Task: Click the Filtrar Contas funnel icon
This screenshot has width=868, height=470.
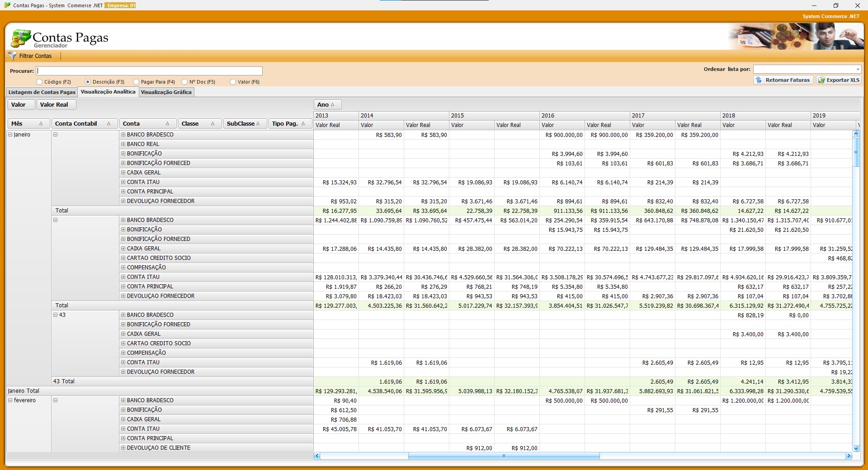Action: pos(12,56)
